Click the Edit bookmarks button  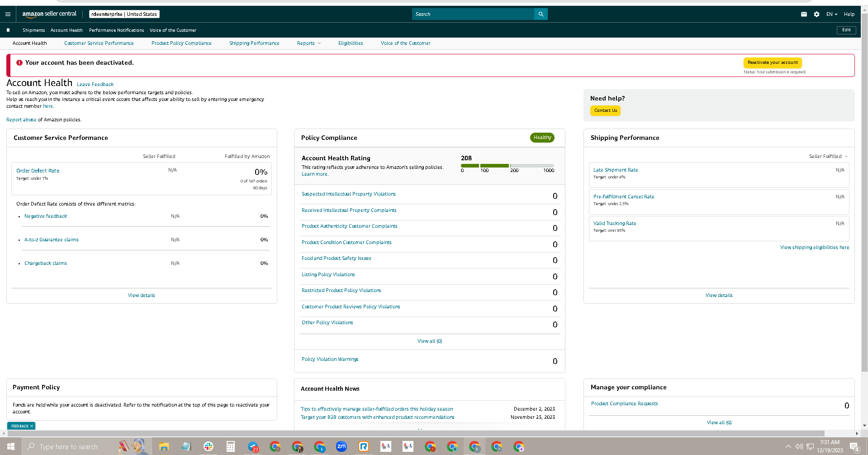(846, 30)
